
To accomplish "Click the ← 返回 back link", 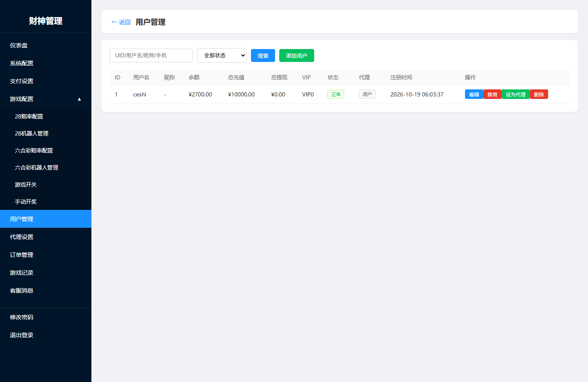I will [121, 22].
